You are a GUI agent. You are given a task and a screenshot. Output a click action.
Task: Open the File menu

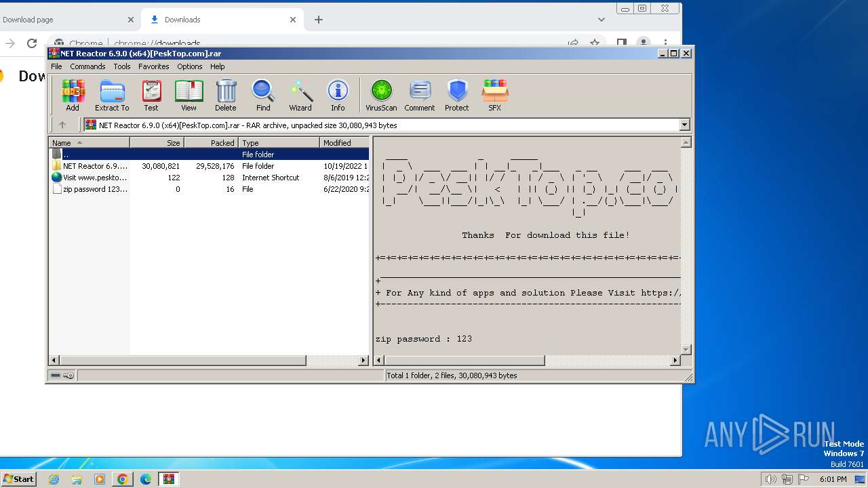click(56, 66)
